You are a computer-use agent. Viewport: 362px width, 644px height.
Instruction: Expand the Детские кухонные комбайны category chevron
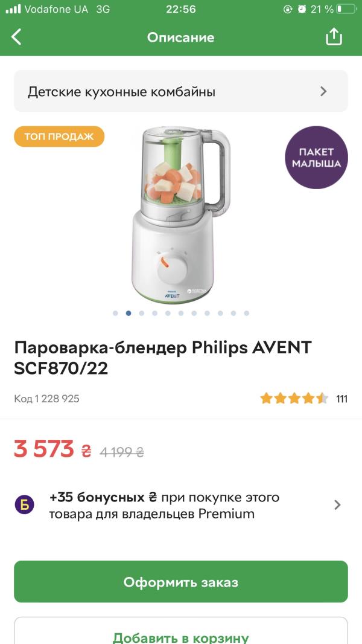pyautogui.click(x=323, y=91)
